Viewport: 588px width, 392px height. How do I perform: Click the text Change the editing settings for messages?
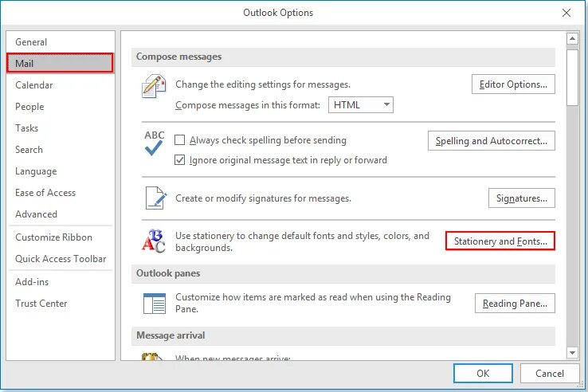pos(263,84)
